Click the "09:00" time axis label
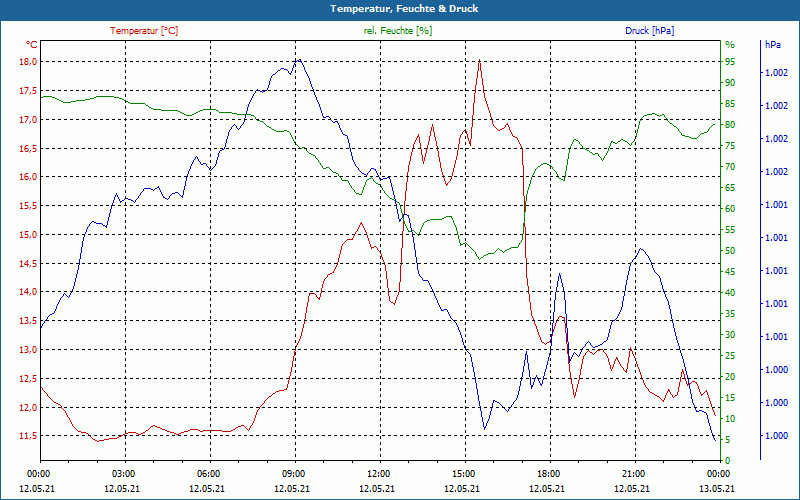 coord(293,473)
